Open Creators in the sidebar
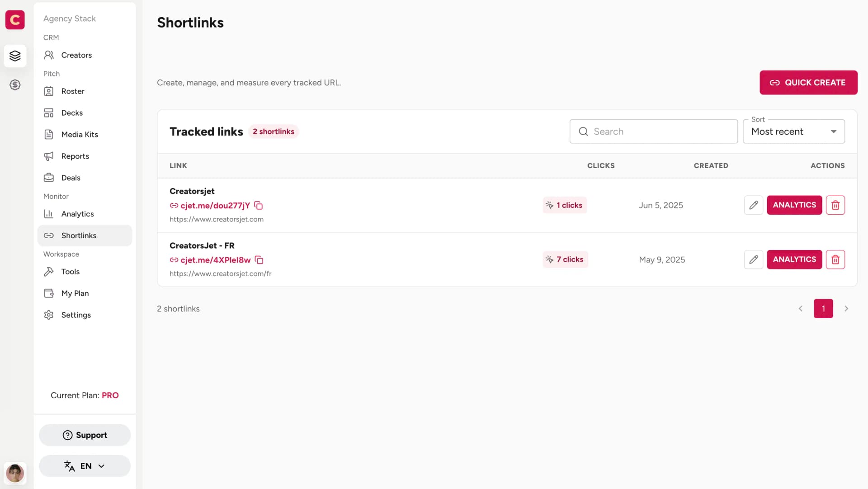 [85, 55]
